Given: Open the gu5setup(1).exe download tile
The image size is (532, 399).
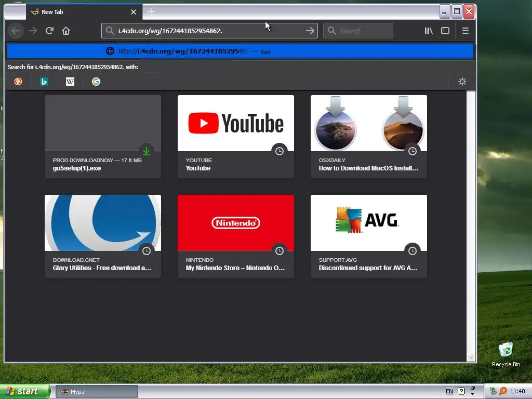Looking at the screenshot, I should pos(103,137).
